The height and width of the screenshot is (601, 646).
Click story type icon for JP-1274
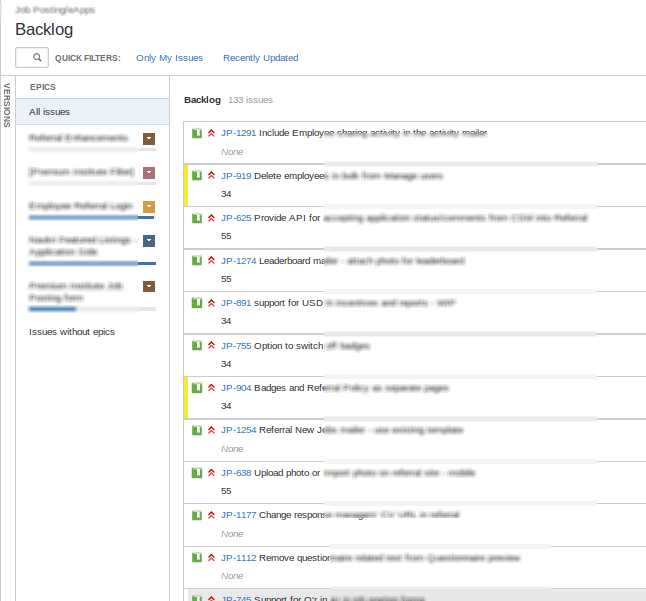[x=197, y=260]
